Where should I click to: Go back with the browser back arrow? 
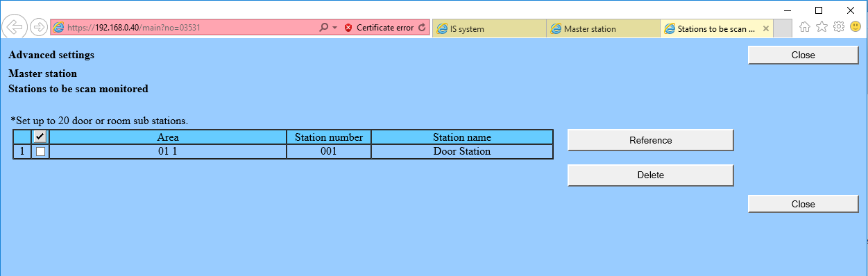tap(15, 28)
